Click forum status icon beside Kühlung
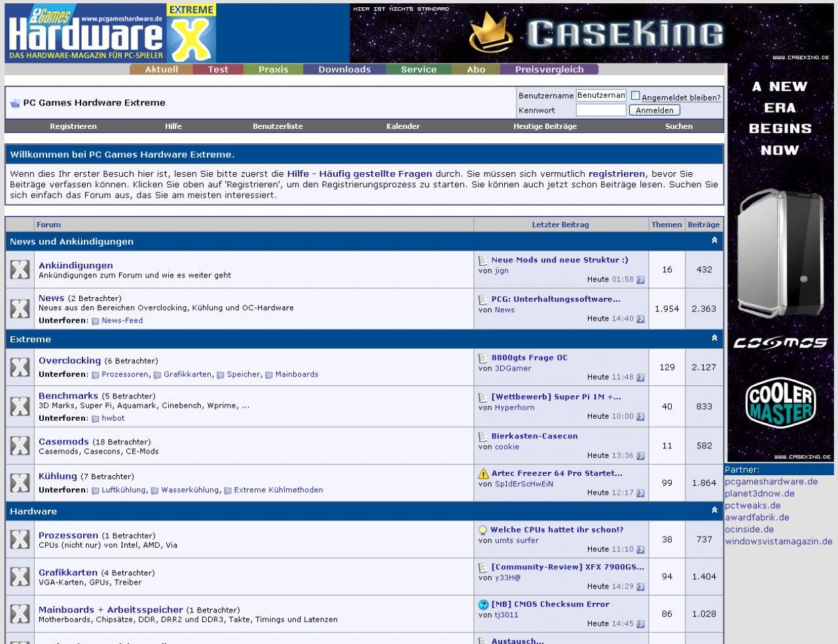 point(20,483)
